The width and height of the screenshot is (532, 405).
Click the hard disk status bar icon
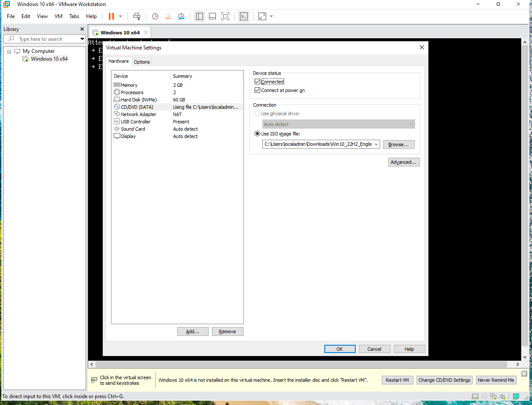coord(475,396)
